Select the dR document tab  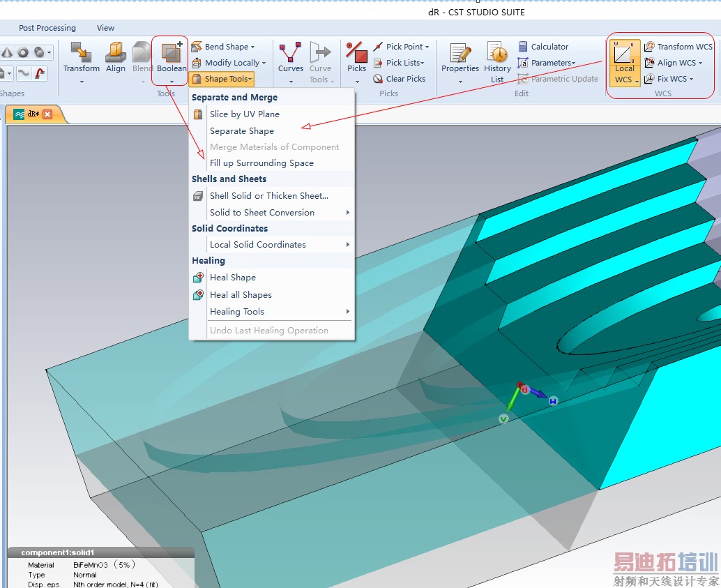(33, 114)
